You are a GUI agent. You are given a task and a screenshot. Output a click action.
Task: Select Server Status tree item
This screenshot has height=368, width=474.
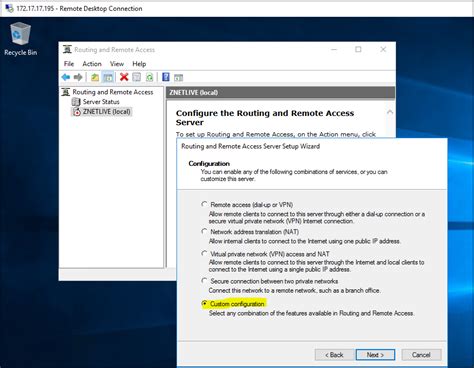[101, 102]
